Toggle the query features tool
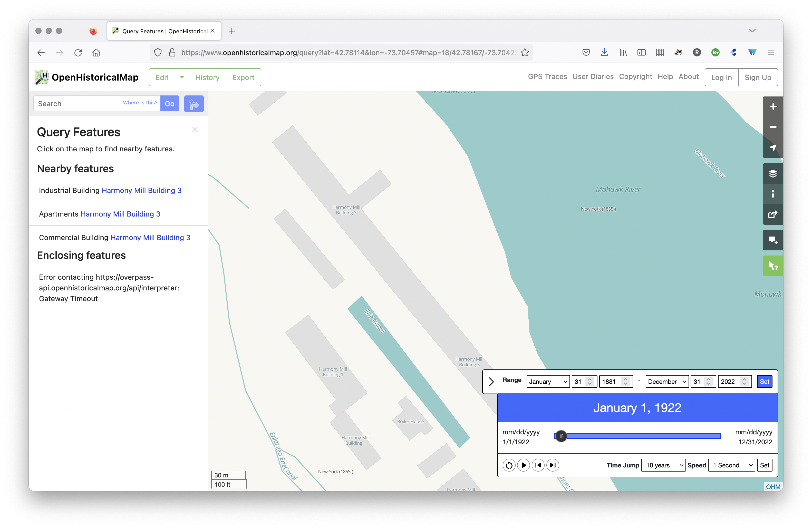The width and height of the screenshot is (812, 529). tap(772, 266)
